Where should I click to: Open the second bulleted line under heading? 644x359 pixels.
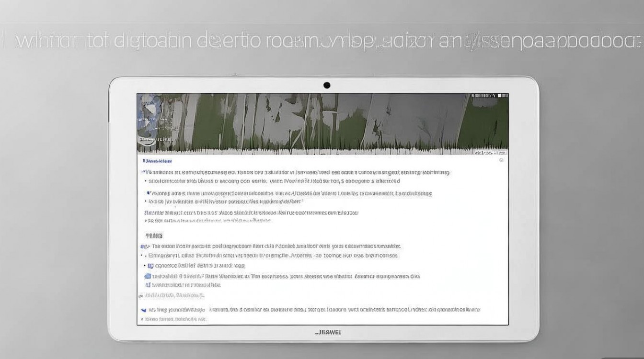point(273,181)
